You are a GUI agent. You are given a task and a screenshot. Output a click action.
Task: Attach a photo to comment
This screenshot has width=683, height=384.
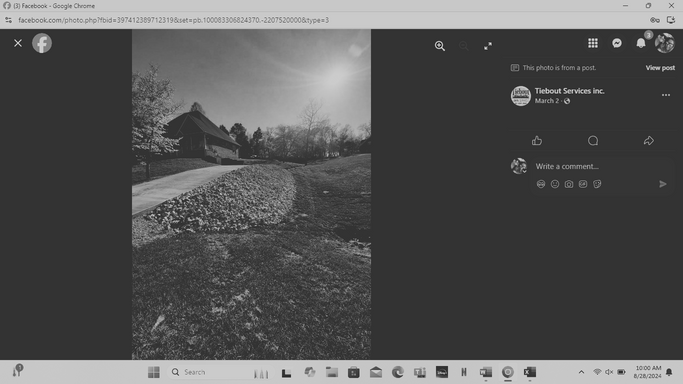tap(569, 184)
